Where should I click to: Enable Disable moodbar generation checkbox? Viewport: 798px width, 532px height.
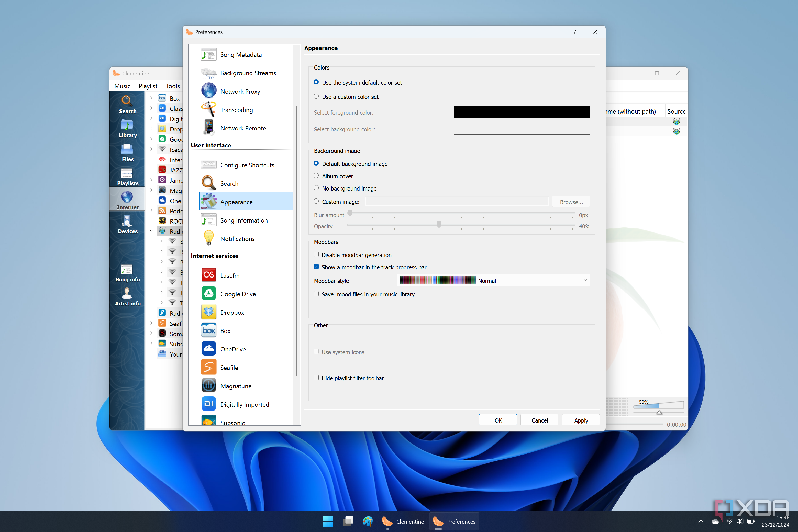[x=316, y=254]
